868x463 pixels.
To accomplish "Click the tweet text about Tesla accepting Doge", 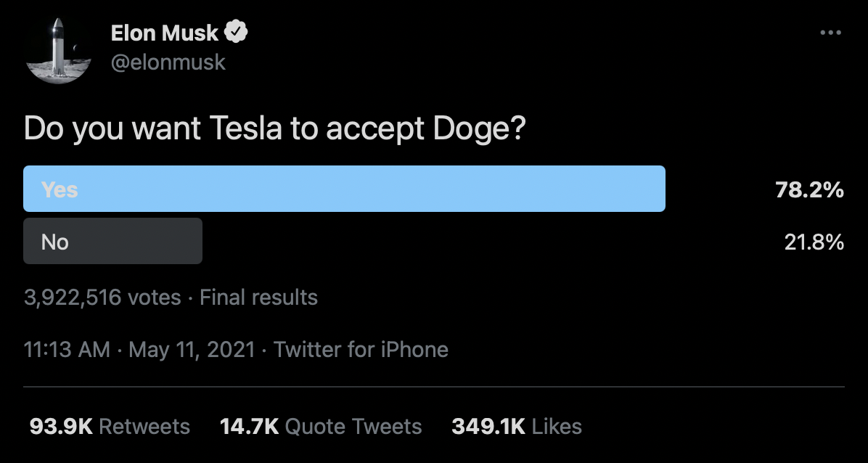I will pos(274,129).
